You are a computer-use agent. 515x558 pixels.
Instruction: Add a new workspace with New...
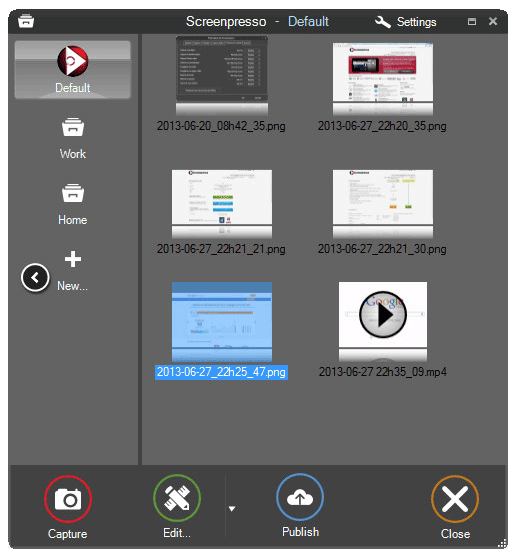click(73, 271)
